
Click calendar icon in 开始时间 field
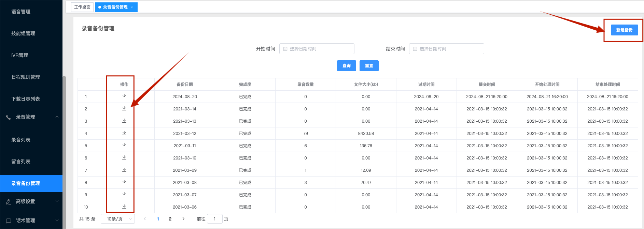285,49
